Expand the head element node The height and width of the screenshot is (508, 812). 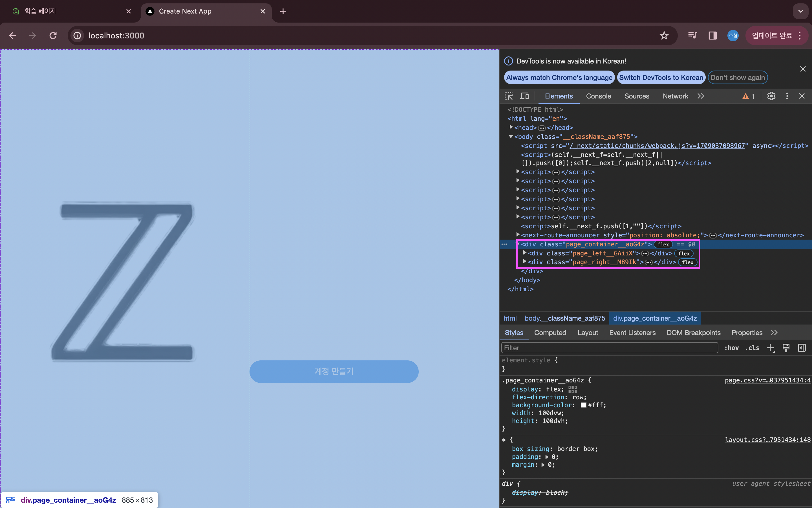coord(511,127)
